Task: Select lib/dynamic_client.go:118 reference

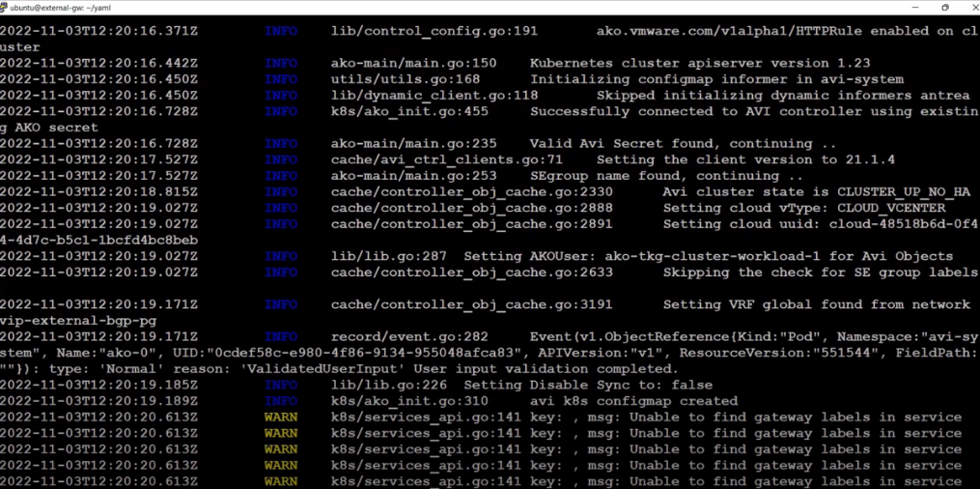Action: coord(434,96)
